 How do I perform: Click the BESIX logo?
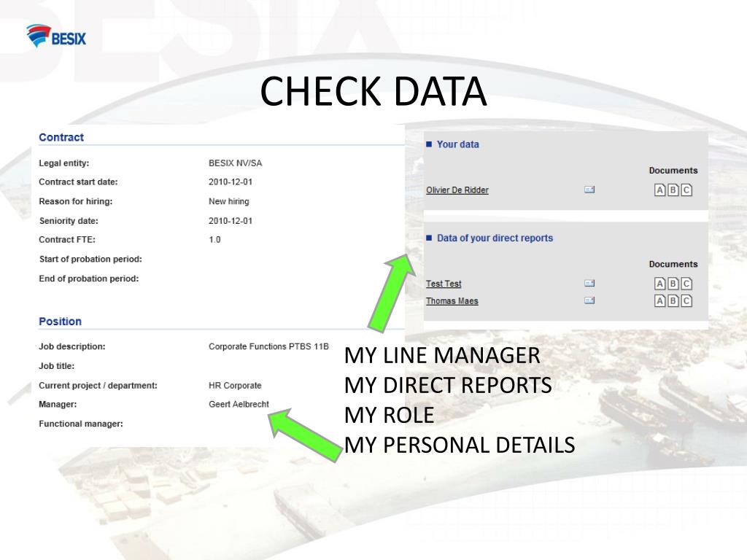pos(56,36)
